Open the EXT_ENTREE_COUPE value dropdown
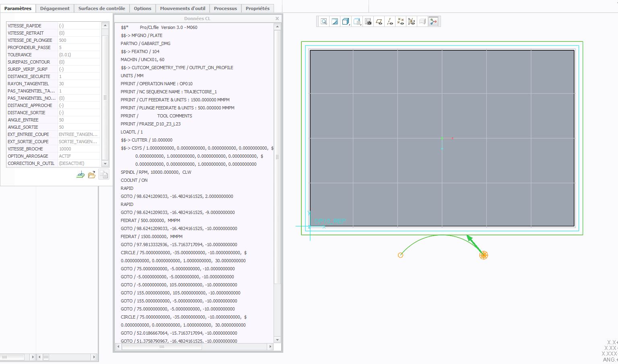 pyautogui.click(x=79, y=134)
